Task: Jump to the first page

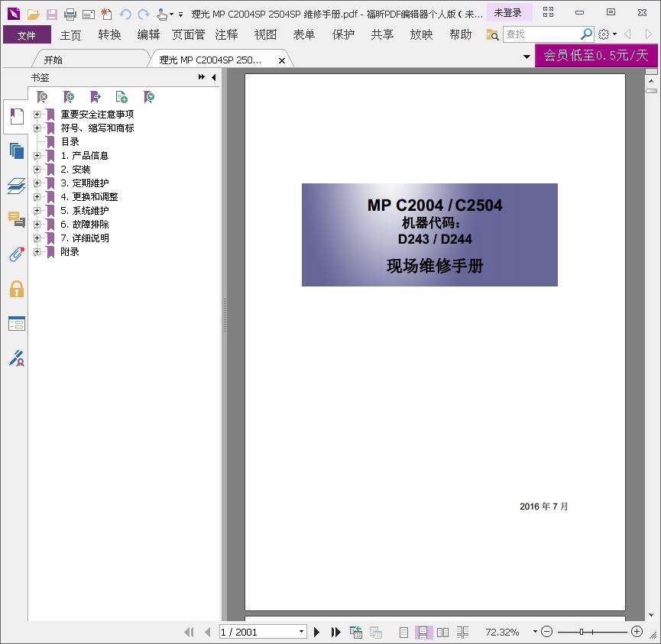Action: (x=190, y=632)
